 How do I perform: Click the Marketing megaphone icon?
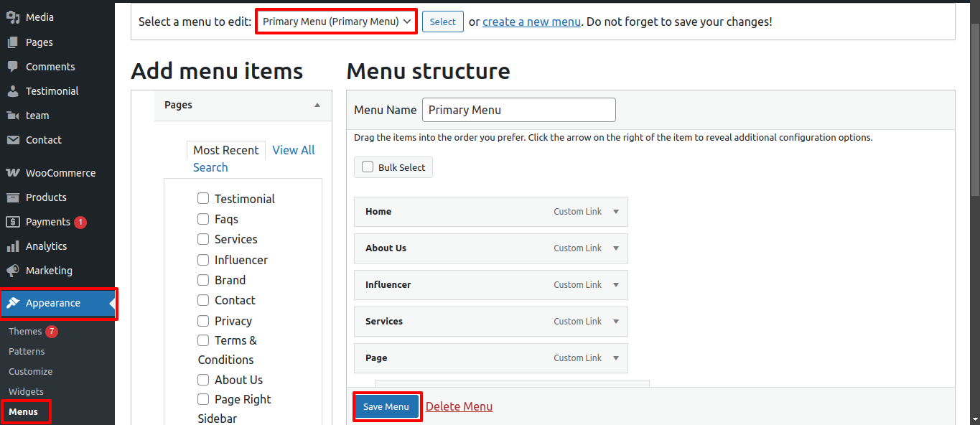(13, 271)
